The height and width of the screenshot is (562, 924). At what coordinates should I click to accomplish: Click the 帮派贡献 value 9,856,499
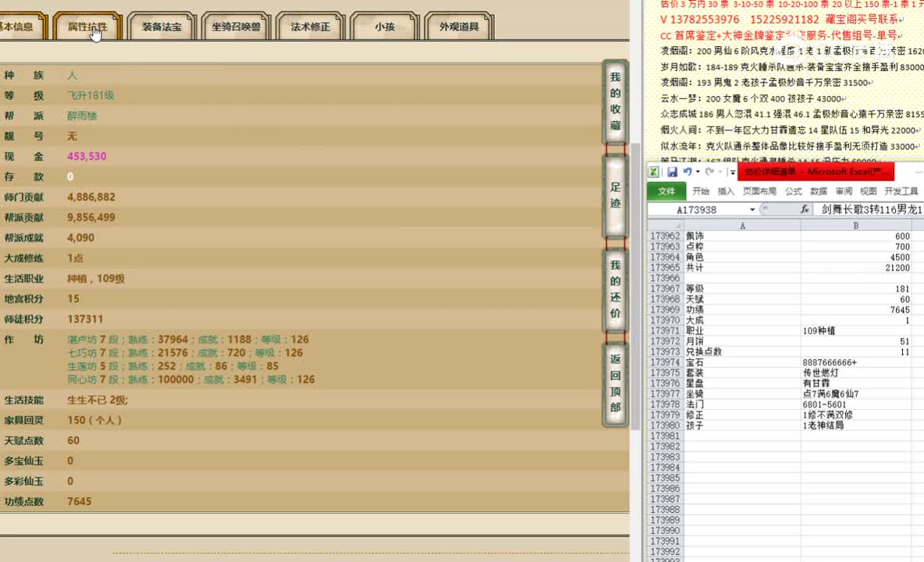pyautogui.click(x=91, y=217)
